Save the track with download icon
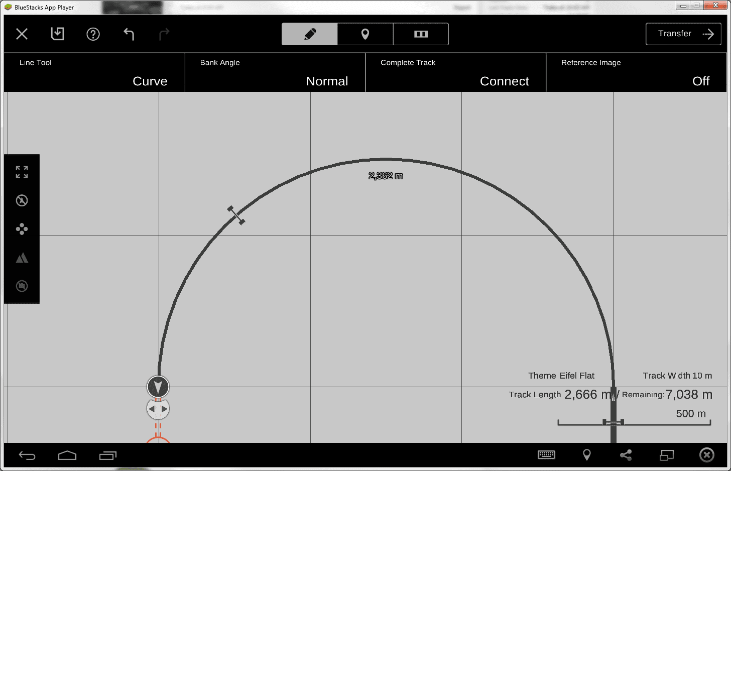The height and width of the screenshot is (700, 731). (x=58, y=34)
